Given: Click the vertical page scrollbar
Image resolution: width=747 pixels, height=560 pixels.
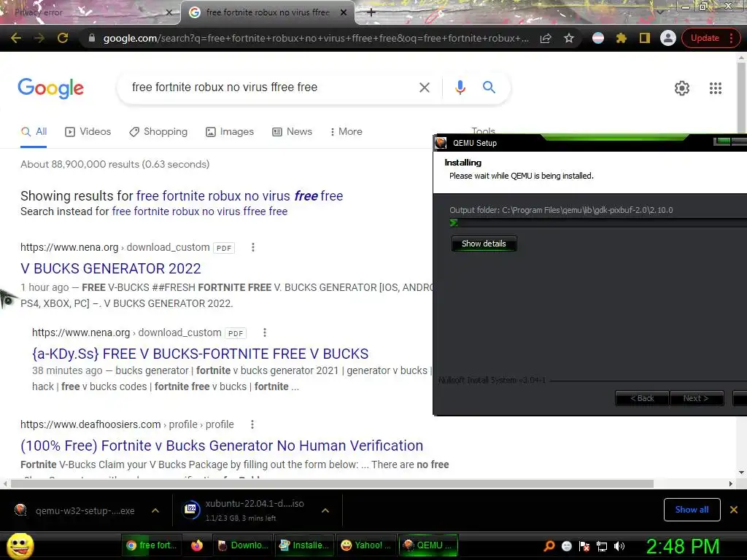Looking at the screenshot, I should point(741,98).
